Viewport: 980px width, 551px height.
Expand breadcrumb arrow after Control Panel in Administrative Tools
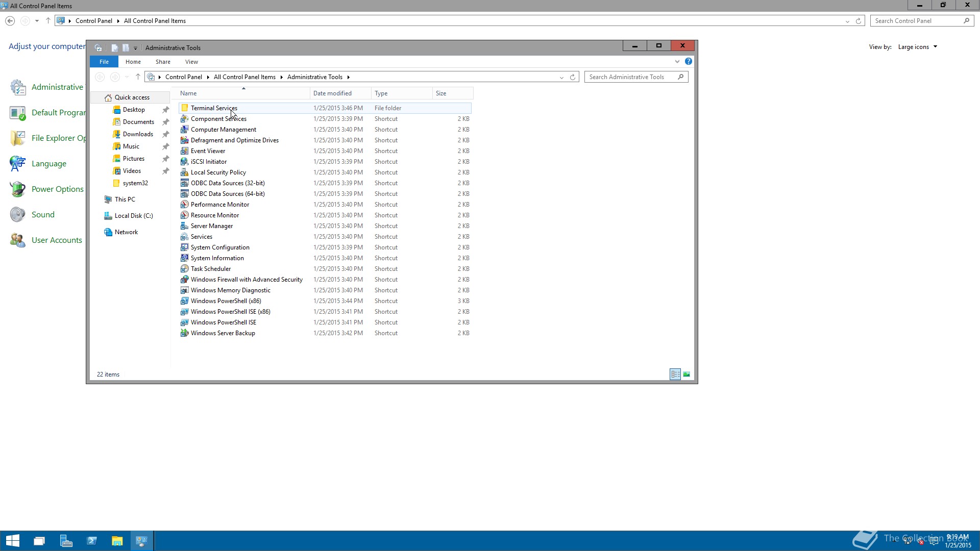208,77
